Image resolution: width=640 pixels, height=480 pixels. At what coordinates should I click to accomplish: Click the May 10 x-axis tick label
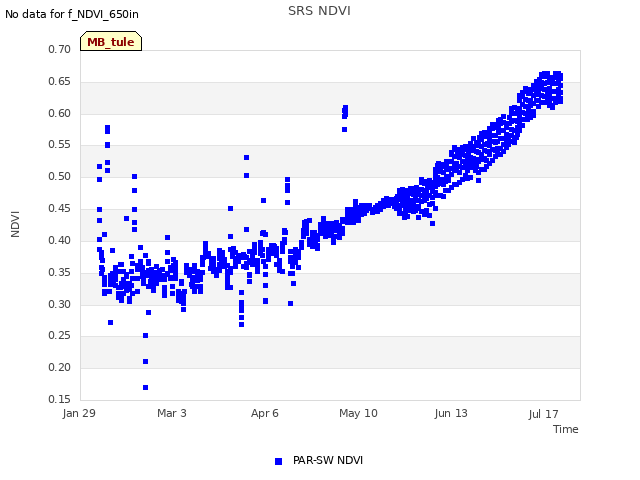tap(358, 413)
